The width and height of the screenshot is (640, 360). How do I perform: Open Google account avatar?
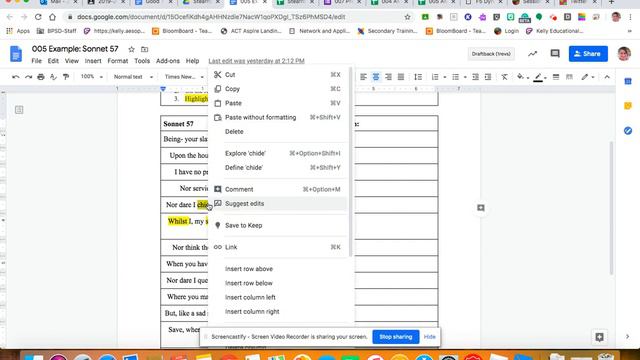[x=624, y=53]
